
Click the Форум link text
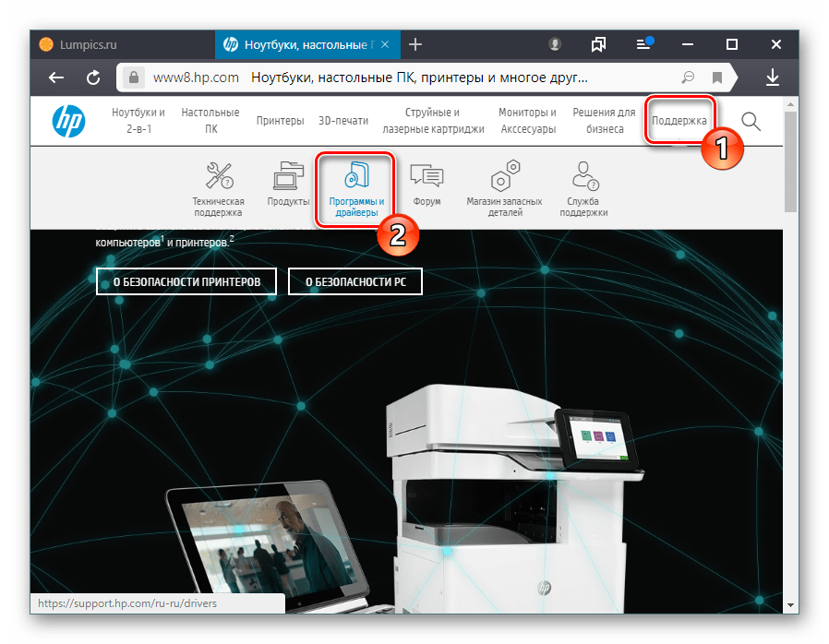pyautogui.click(x=427, y=201)
